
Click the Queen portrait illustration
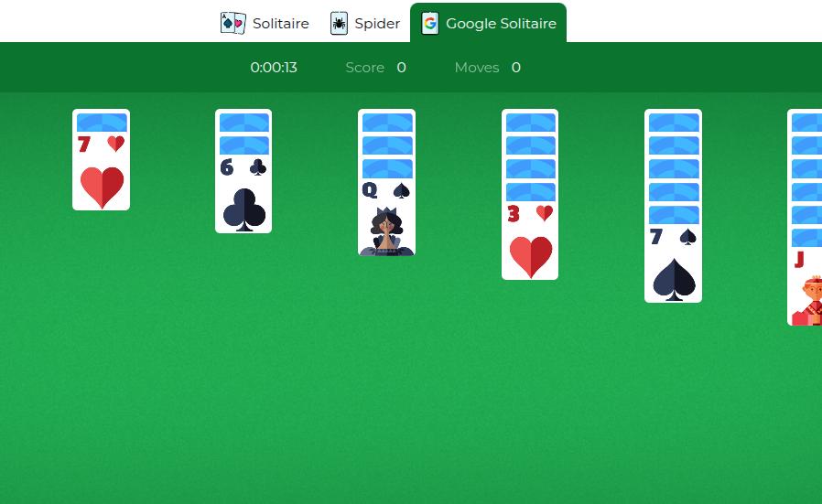tap(387, 231)
